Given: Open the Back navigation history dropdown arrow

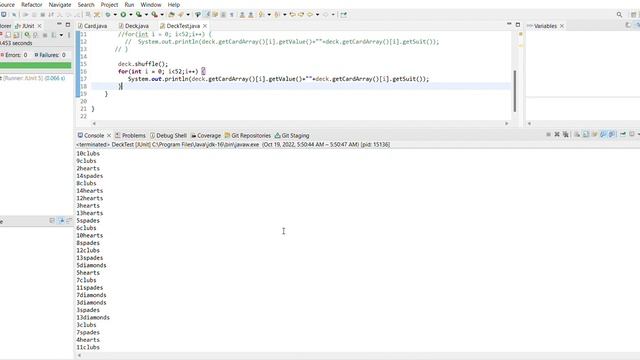Looking at the screenshot, I should point(318,14).
